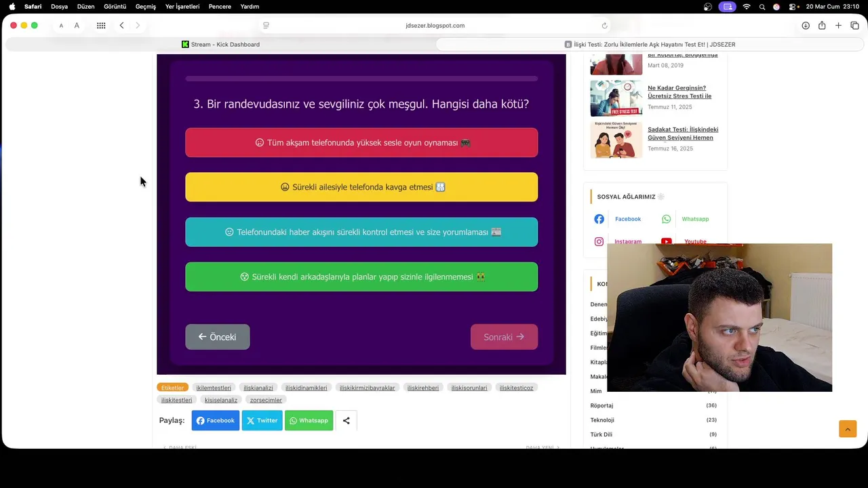Open Teknoloji category
Image resolution: width=868 pixels, height=488 pixels.
(602, 420)
